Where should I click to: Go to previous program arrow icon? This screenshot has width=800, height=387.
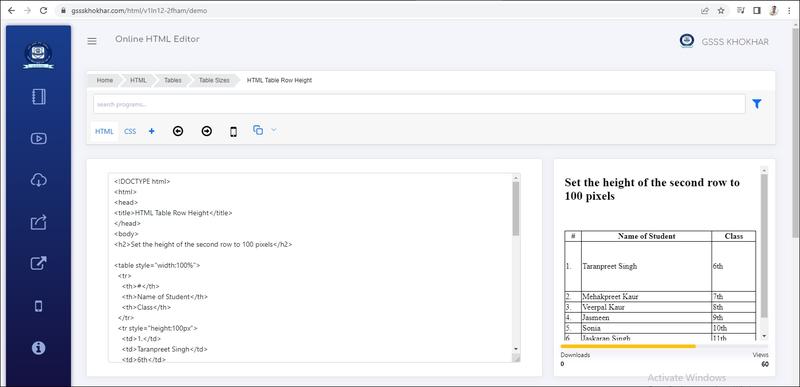178,131
